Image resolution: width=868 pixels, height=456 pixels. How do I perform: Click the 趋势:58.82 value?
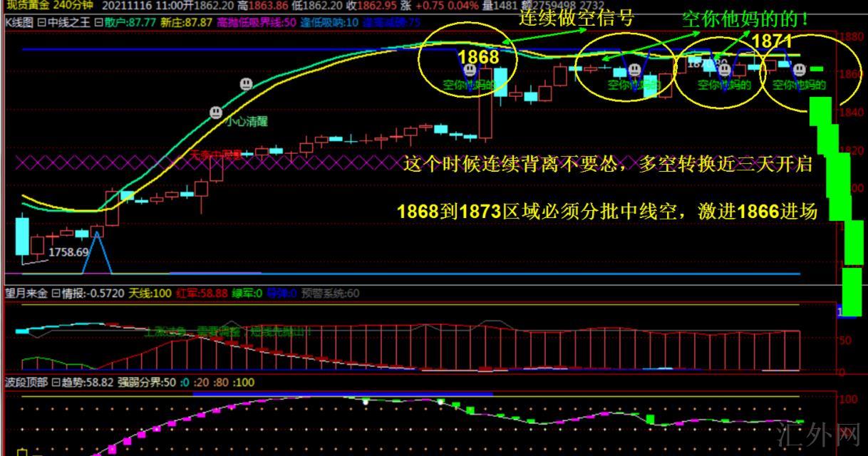[87, 383]
